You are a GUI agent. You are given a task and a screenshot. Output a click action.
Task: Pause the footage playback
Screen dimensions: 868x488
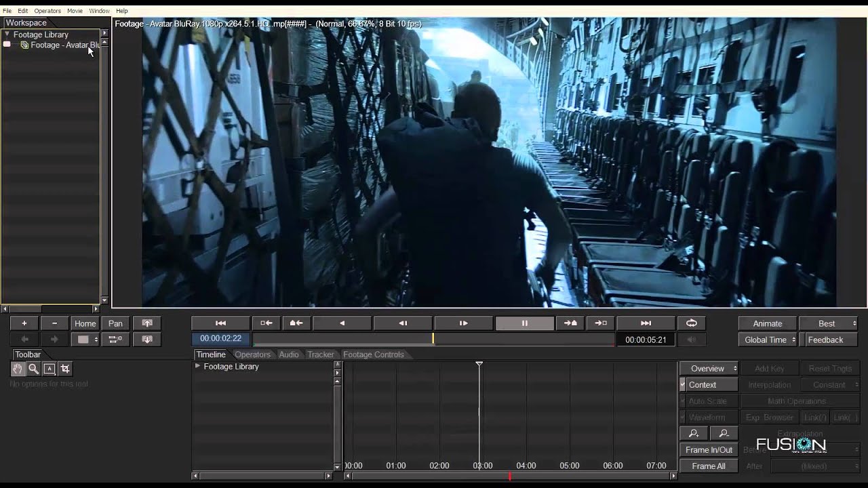(x=524, y=323)
